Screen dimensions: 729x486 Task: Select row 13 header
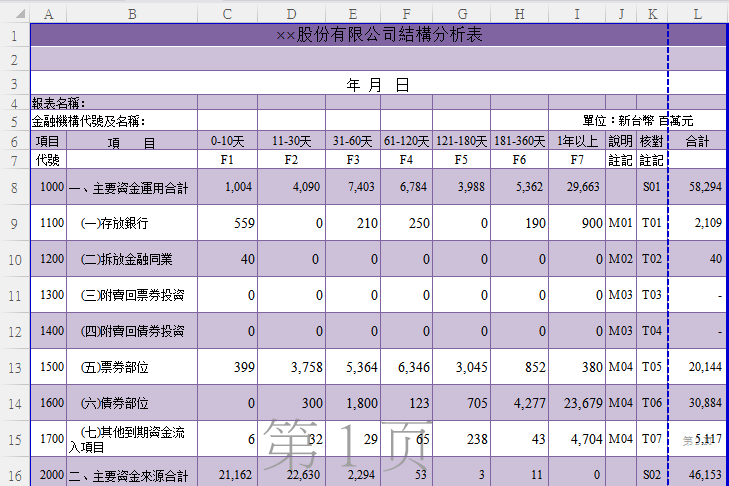(x=14, y=367)
